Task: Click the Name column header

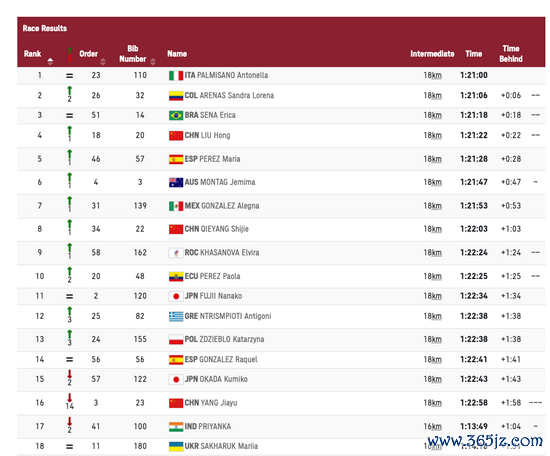Action: 177,54
